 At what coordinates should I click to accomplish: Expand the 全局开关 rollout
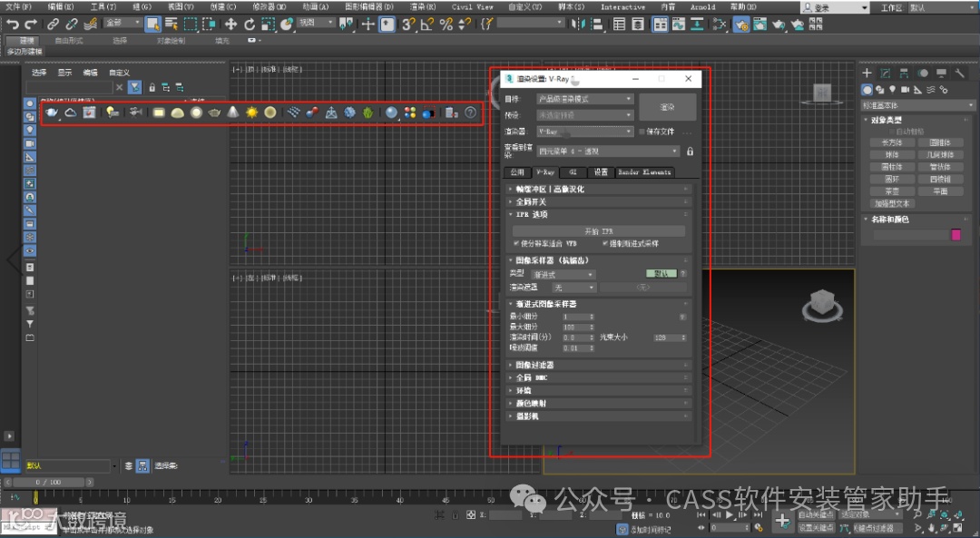(x=599, y=201)
